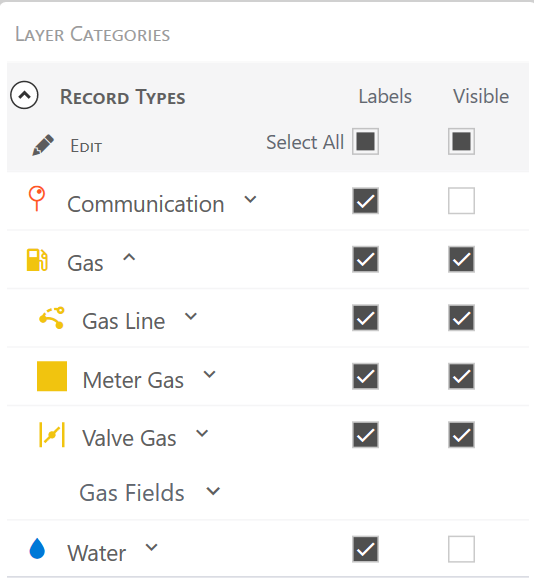This screenshot has width=534, height=586.
Task: Enable Visible checkbox for Water
Action: (x=462, y=549)
